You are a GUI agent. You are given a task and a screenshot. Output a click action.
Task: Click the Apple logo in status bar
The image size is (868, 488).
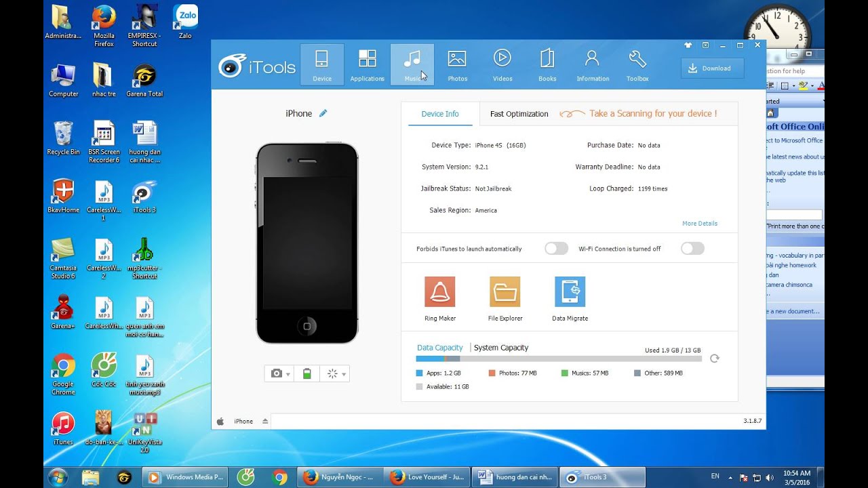point(220,421)
